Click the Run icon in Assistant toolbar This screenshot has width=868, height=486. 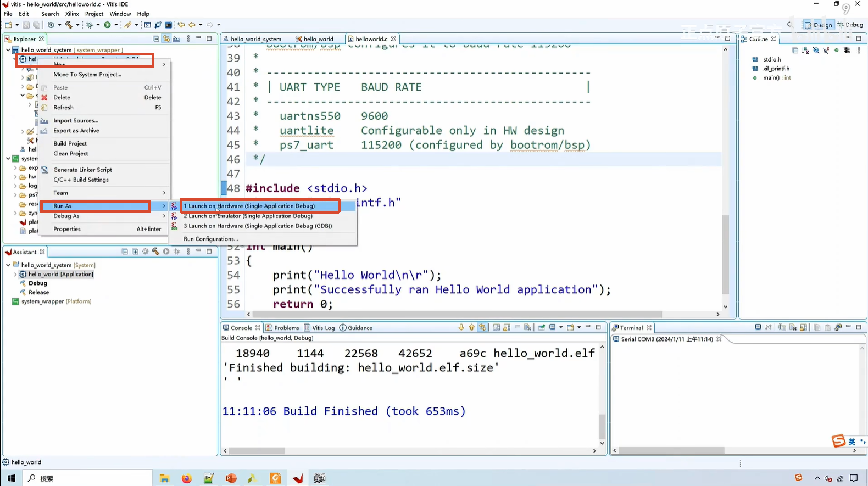tap(166, 252)
